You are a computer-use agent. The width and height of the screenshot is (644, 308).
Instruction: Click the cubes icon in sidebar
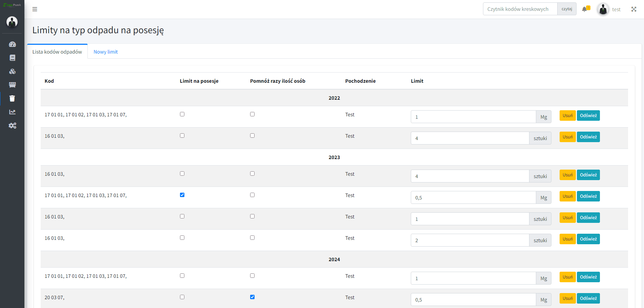(x=12, y=71)
